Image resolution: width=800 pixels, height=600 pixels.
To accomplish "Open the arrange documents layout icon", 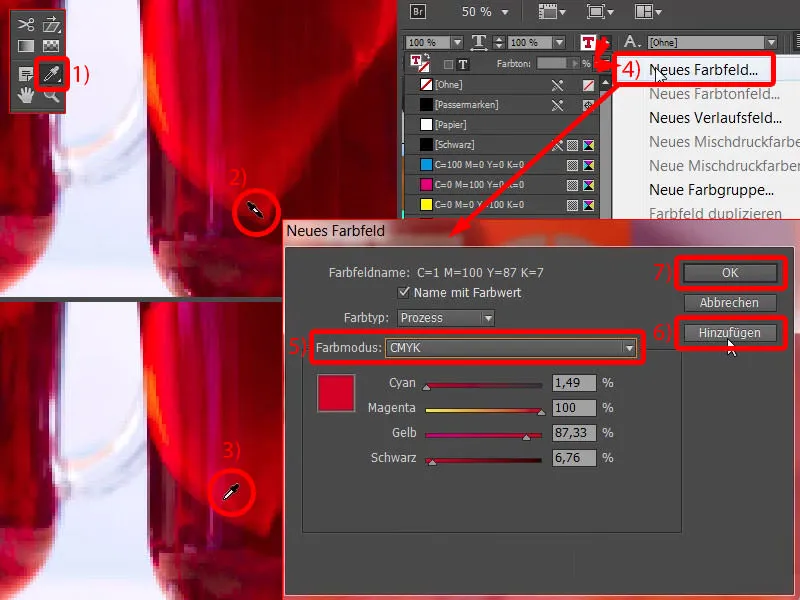I will [x=647, y=12].
